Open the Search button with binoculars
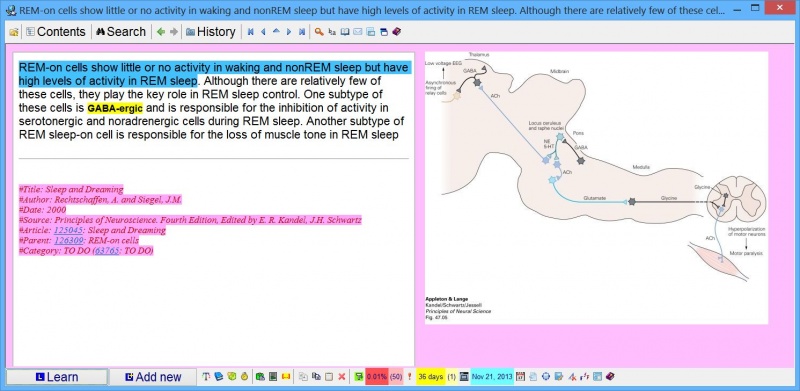This screenshot has width=800, height=391. tap(121, 32)
